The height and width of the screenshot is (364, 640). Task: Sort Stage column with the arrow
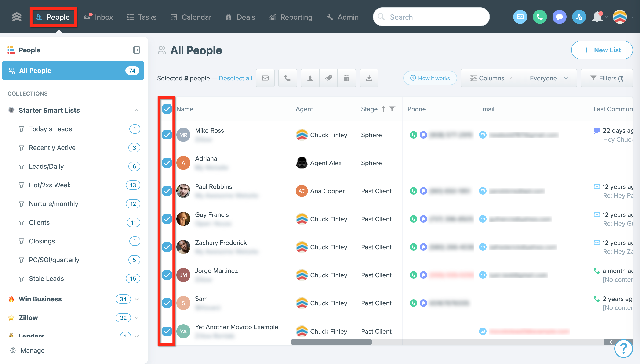click(383, 109)
